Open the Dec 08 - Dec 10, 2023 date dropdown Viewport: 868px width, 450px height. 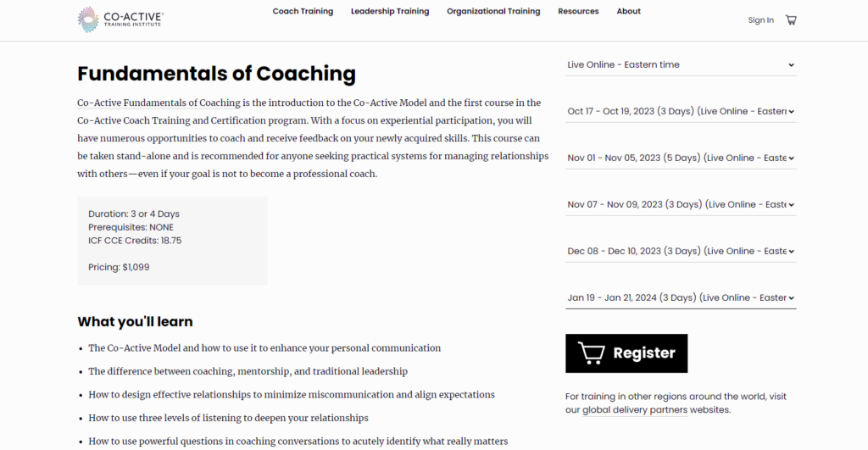click(x=681, y=251)
